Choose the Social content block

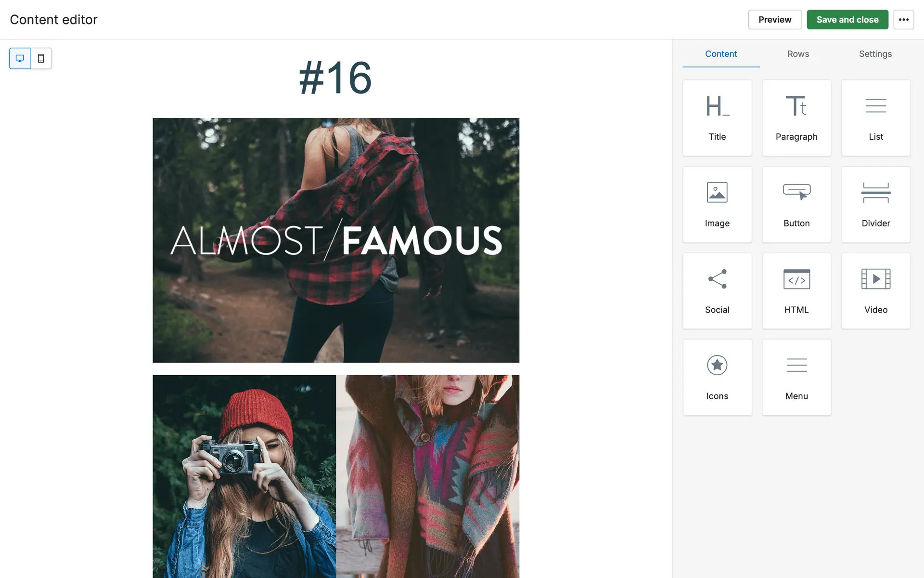click(x=717, y=291)
